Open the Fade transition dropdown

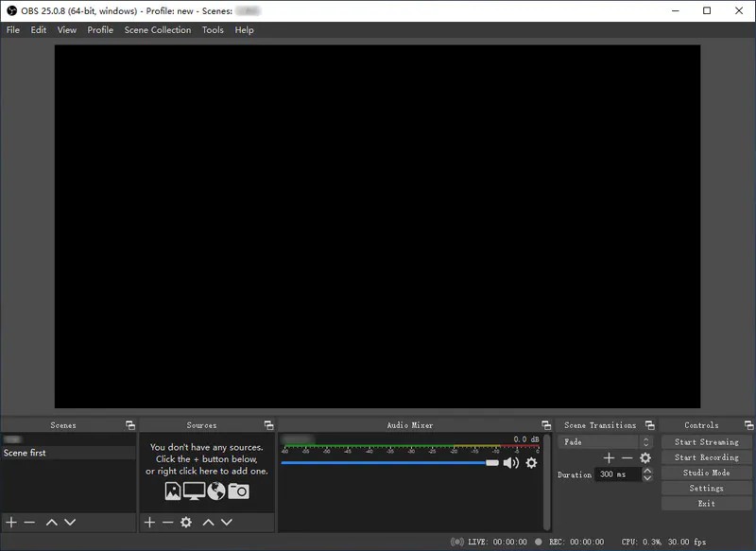point(645,441)
